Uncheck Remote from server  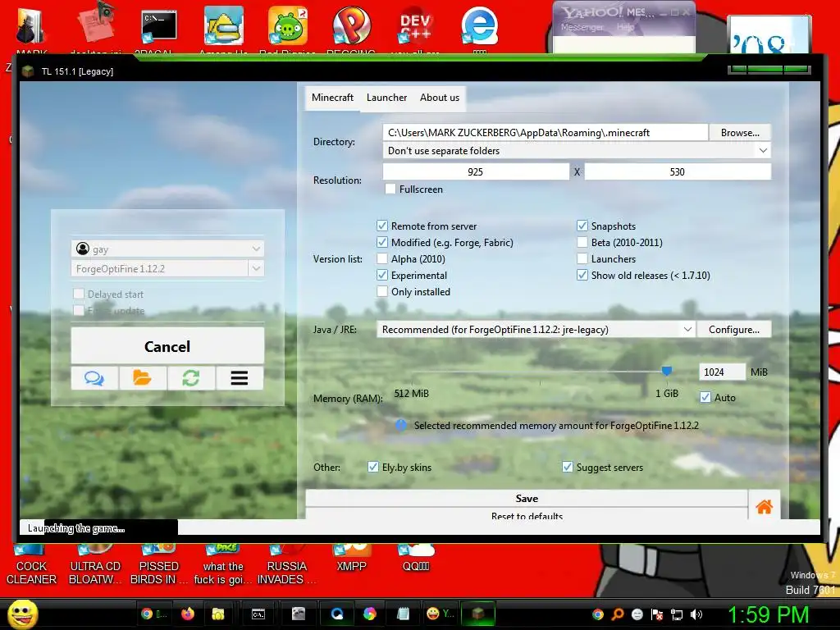[382, 226]
